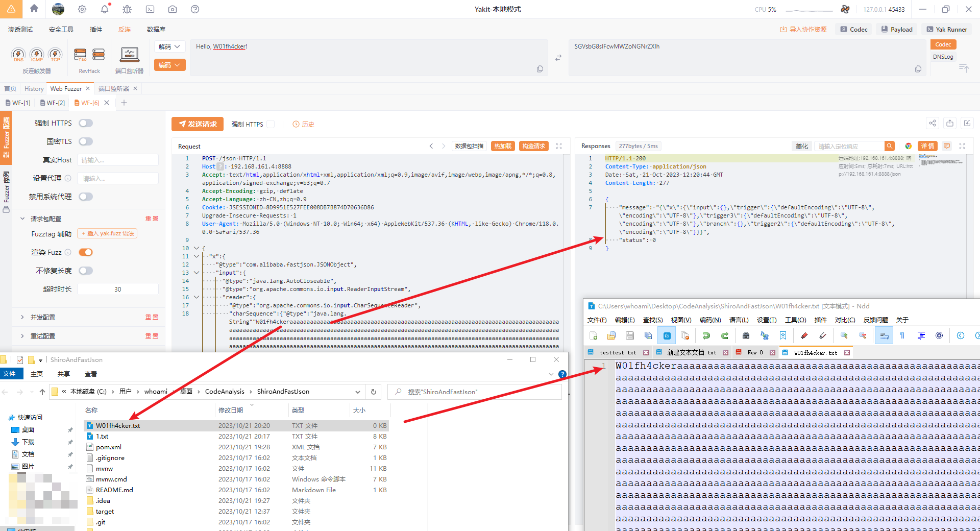Select the WF-[1] fuzzer tab
The width and height of the screenshot is (980, 531).
click(18, 103)
